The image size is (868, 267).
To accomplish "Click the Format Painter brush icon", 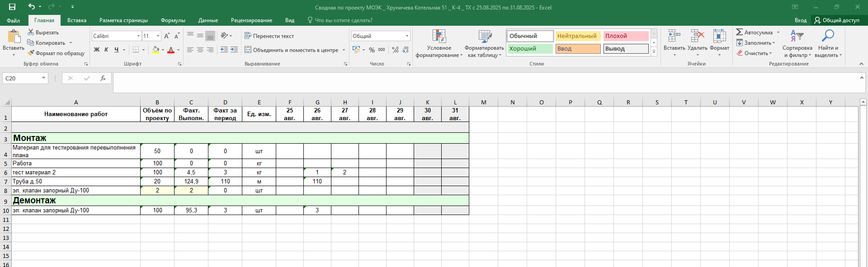I will click(31, 53).
